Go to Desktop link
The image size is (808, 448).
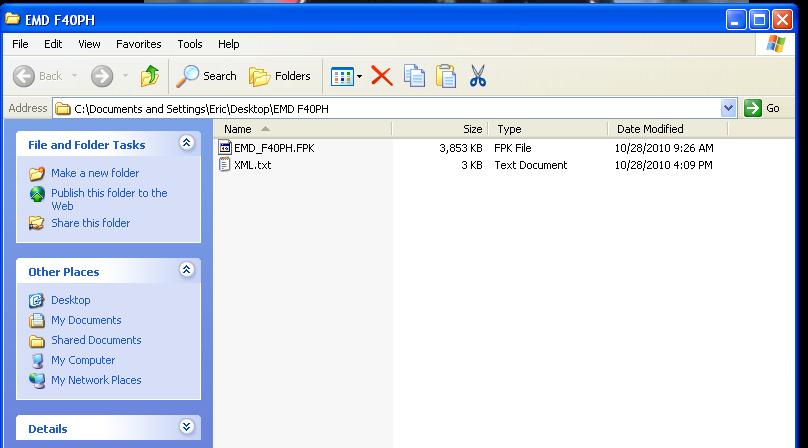[x=71, y=300]
